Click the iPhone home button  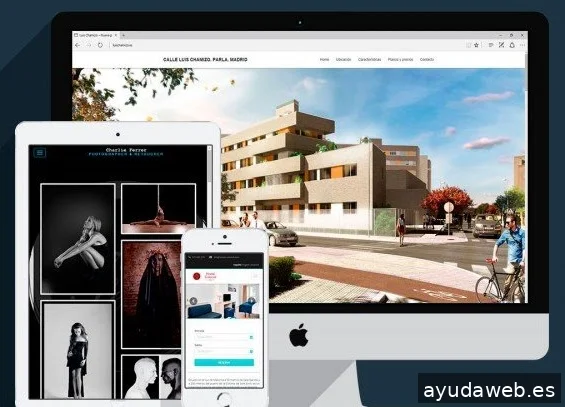tap(224, 399)
